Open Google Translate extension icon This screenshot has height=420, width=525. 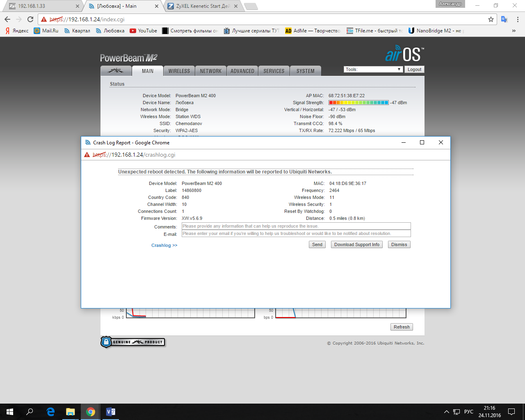click(x=504, y=19)
